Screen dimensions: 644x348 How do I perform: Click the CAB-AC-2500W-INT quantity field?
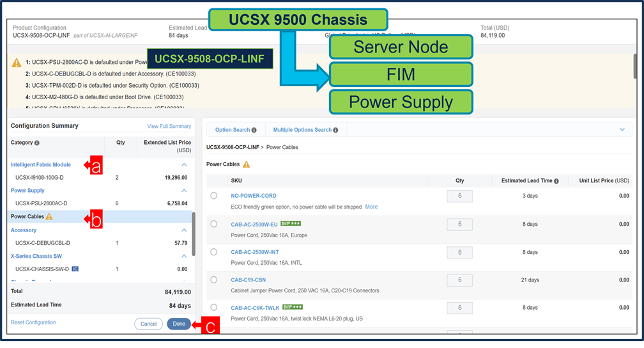459,252
